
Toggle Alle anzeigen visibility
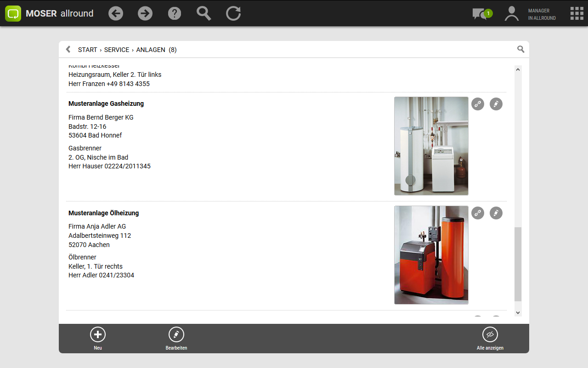[x=490, y=339]
